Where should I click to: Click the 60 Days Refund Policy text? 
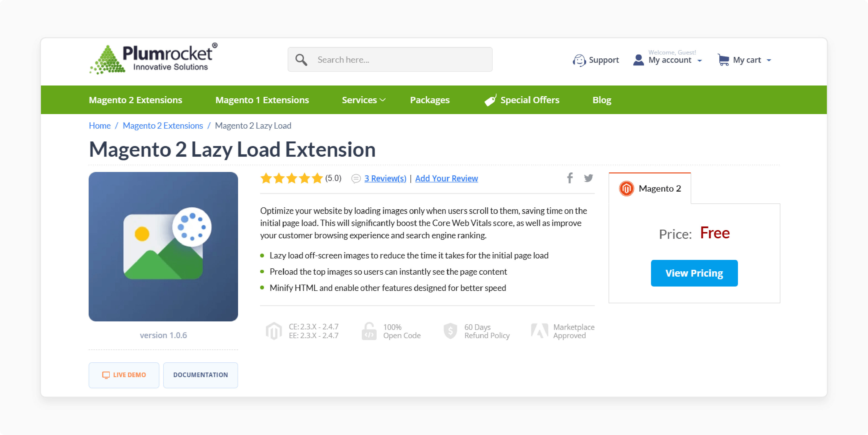coord(487,331)
